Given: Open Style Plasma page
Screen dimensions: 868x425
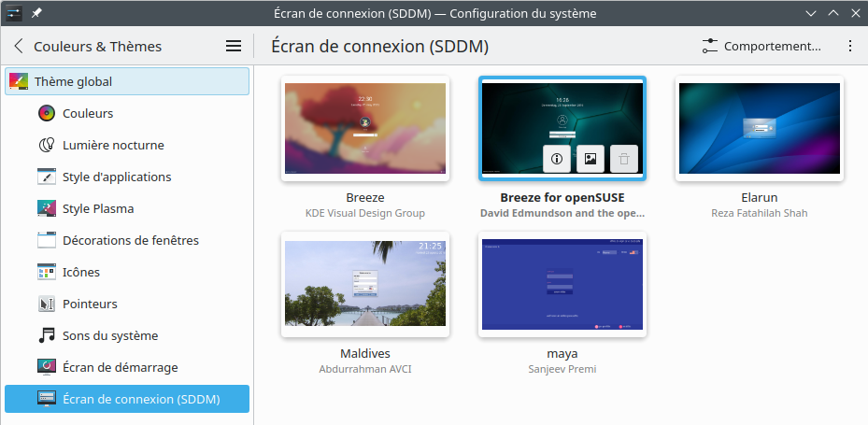Looking at the screenshot, I should [x=127, y=208].
